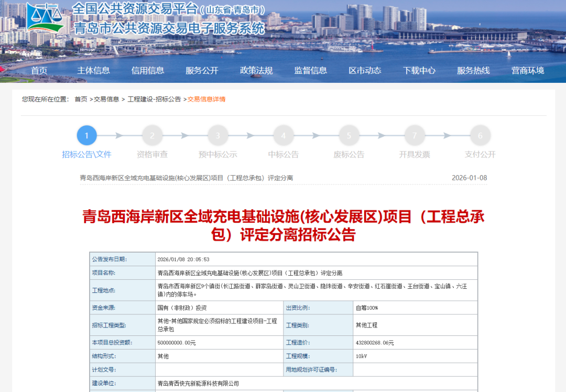Open the 营商环境 navigation item
Viewport: 566px width, 392px height.
[x=528, y=70]
